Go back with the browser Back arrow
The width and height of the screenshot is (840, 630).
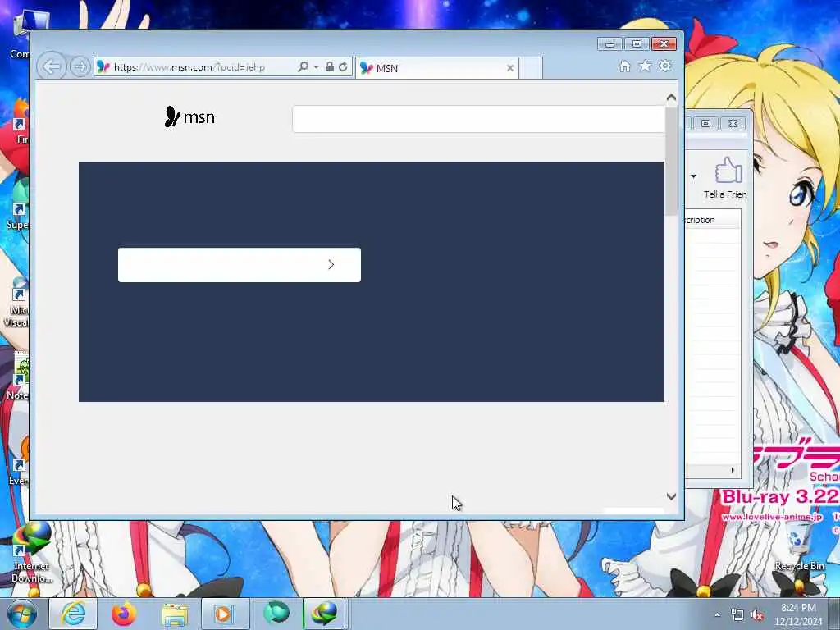point(52,67)
